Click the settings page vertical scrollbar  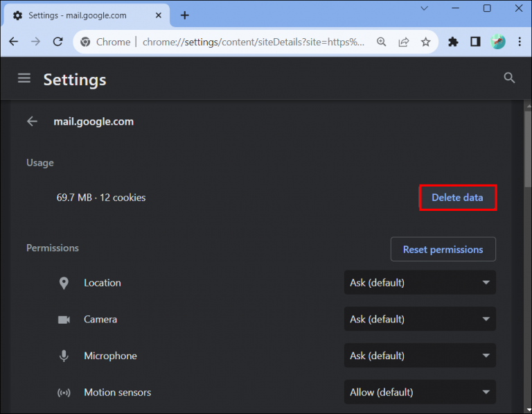click(528, 148)
